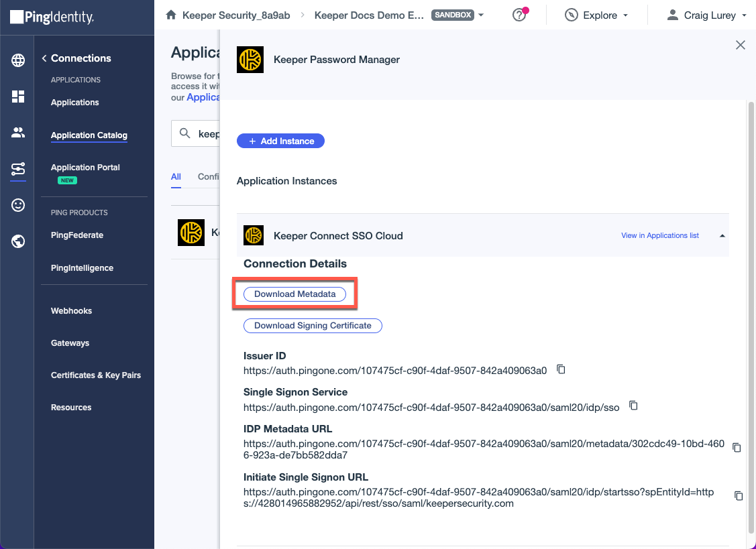Copy the Initiate Single Signon URL
The image size is (756, 549).
pos(738,495)
